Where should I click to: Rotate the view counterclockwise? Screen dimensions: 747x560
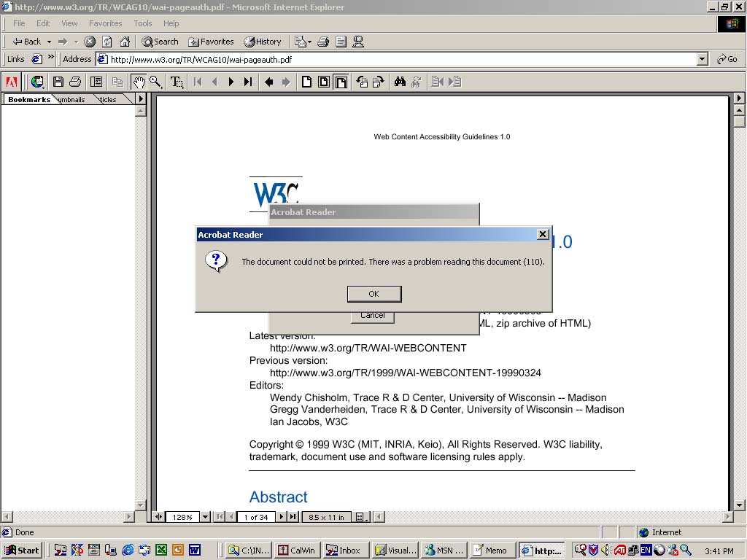(362, 82)
